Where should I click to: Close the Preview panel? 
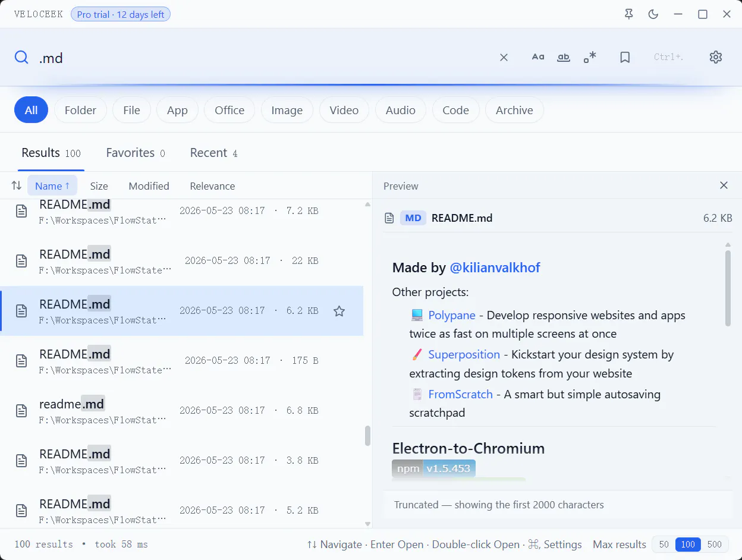click(724, 185)
